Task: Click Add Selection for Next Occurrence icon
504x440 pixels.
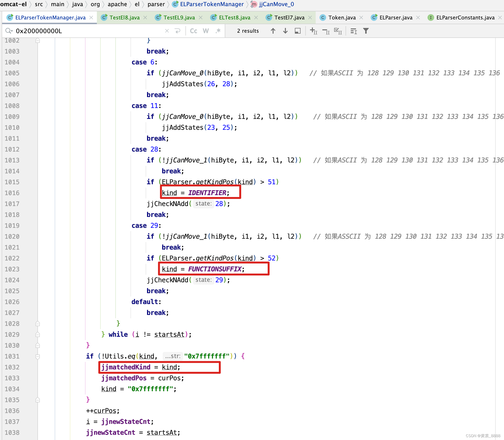Action: [314, 31]
